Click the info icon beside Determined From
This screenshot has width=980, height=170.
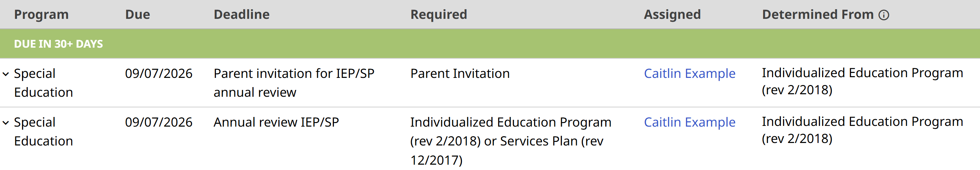click(x=883, y=15)
